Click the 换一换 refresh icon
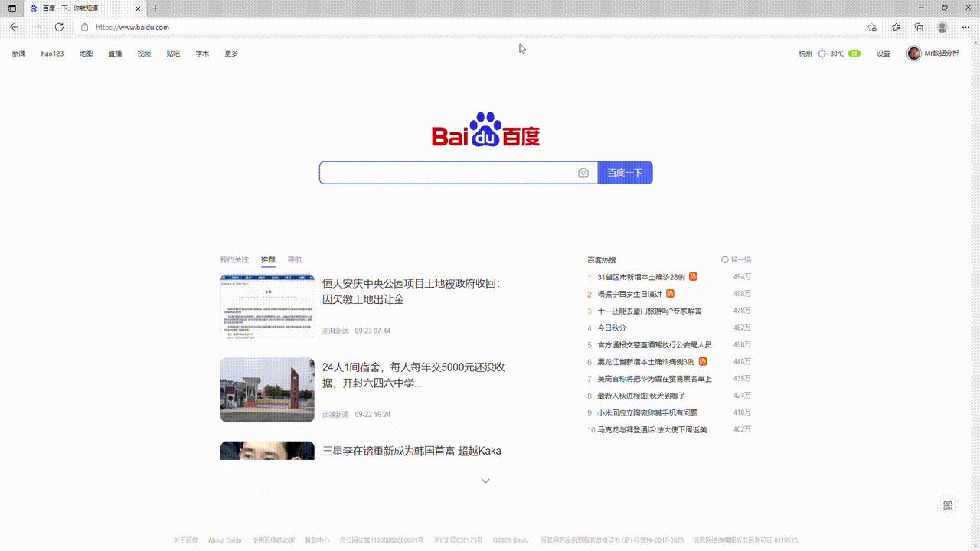Screen dimensions: 980x551 725,259
